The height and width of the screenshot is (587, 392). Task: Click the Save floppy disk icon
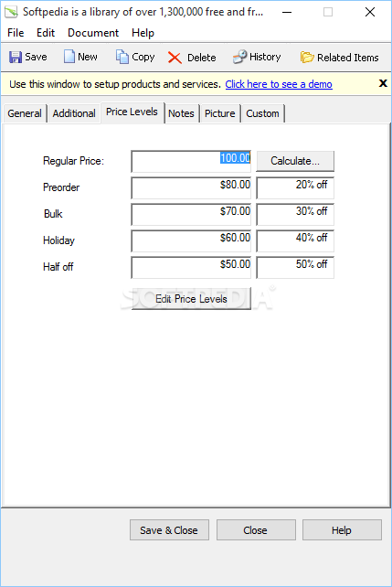point(16,58)
